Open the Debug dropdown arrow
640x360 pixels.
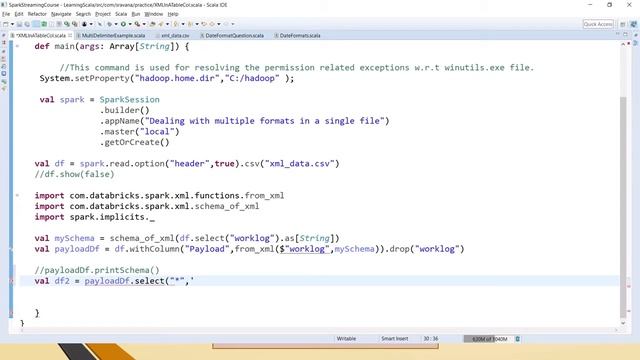tap(116, 24)
